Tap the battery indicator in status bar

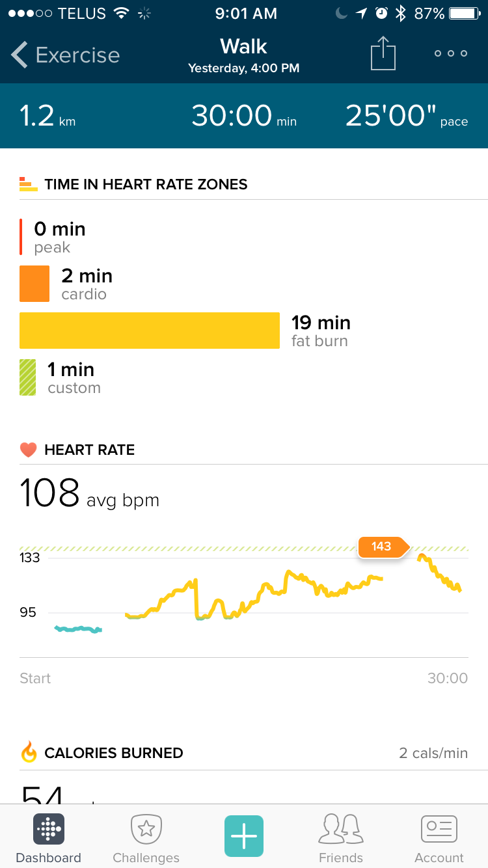(x=466, y=13)
